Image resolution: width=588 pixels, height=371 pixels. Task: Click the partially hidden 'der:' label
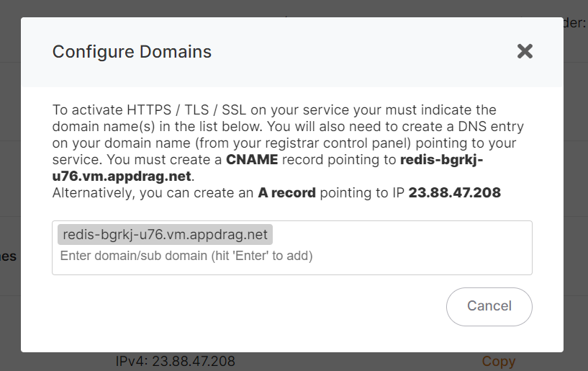[x=574, y=23]
